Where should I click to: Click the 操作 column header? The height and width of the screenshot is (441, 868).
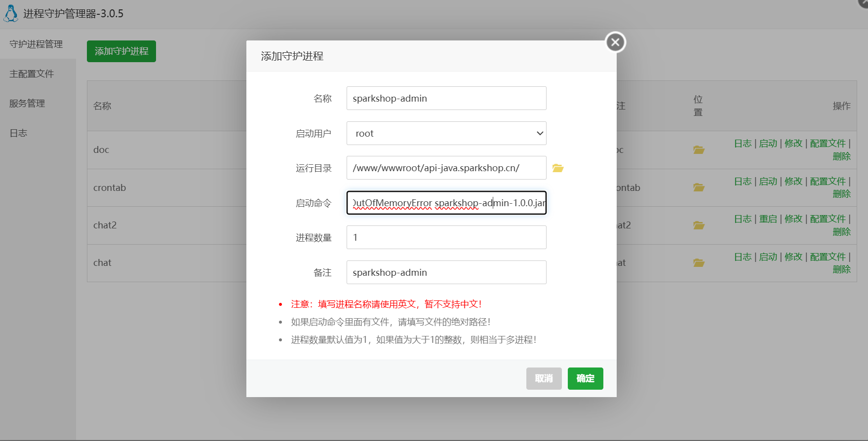(842, 106)
